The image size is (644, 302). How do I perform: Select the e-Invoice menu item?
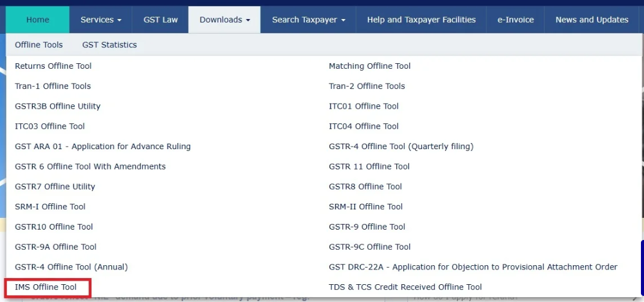click(516, 20)
